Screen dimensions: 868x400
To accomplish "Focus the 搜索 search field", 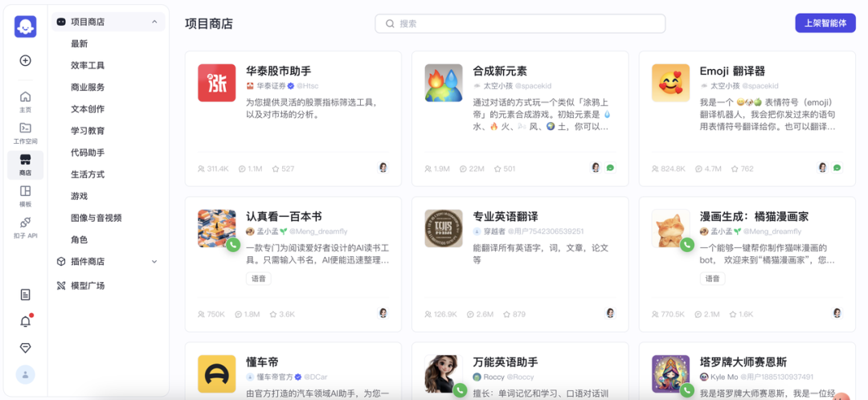I will click(520, 24).
